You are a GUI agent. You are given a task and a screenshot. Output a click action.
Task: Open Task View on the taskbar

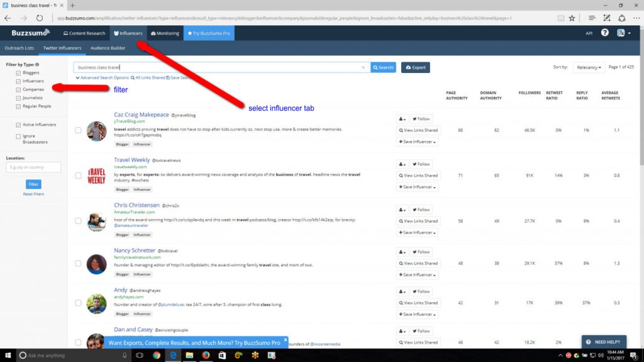[140, 356]
